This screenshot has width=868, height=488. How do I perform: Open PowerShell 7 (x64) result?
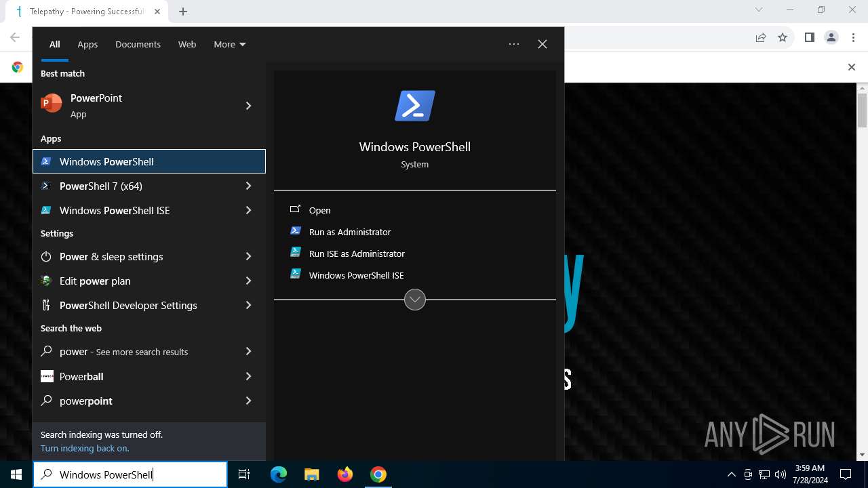[x=133, y=186]
